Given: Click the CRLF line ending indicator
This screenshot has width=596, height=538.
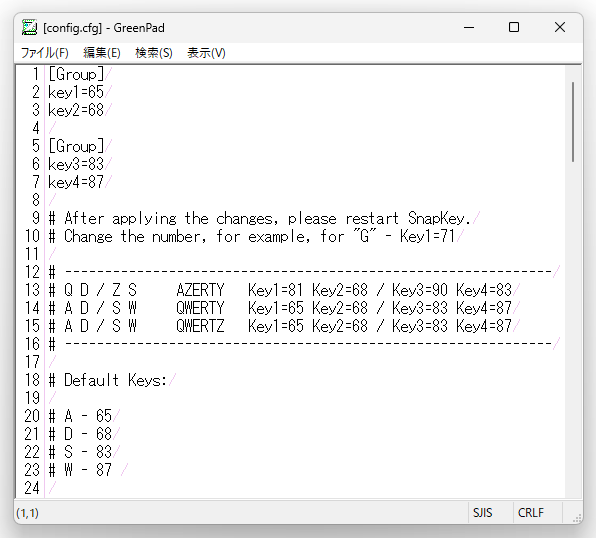Looking at the screenshot, I should [x=531, y=513].
